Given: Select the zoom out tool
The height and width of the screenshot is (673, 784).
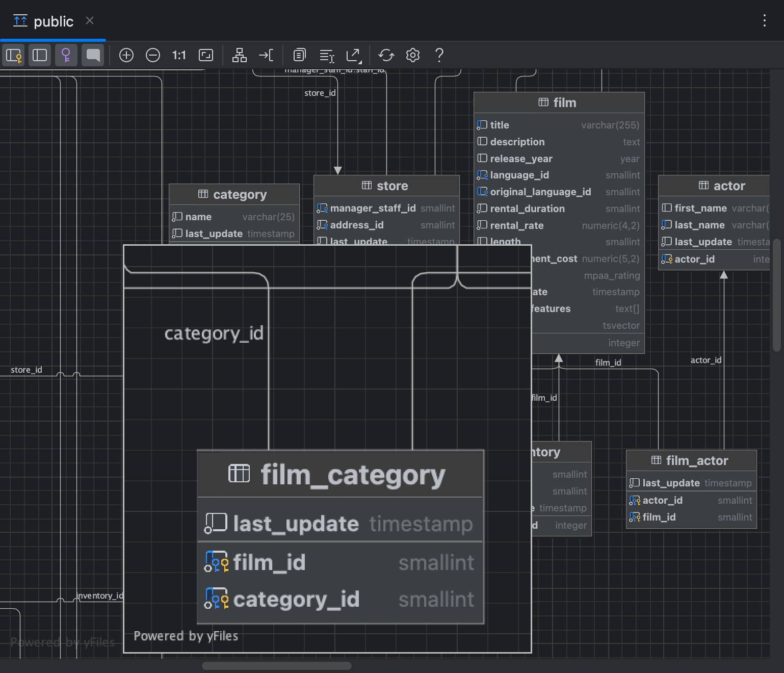Looking at the screenshot, I should coord(153,55).
